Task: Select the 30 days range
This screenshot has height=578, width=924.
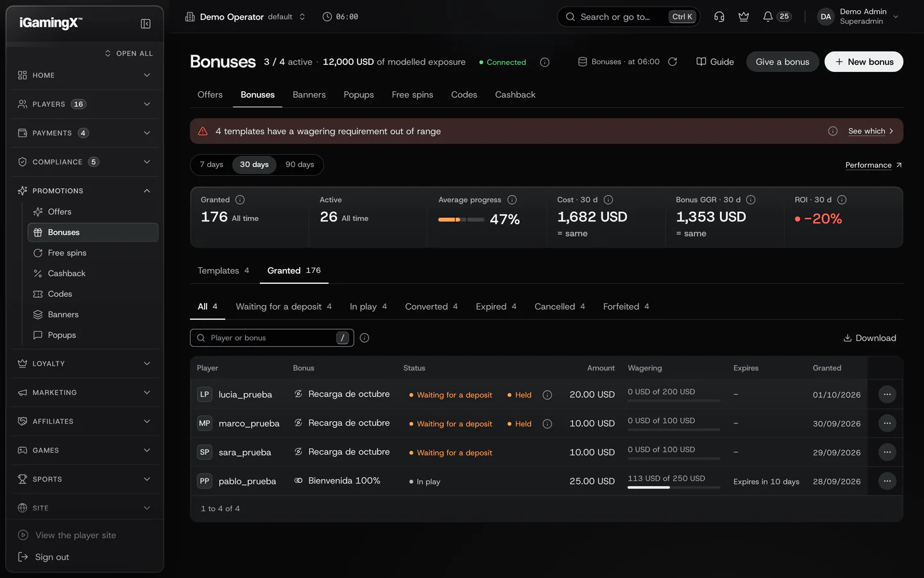Action: click(254, 165)
